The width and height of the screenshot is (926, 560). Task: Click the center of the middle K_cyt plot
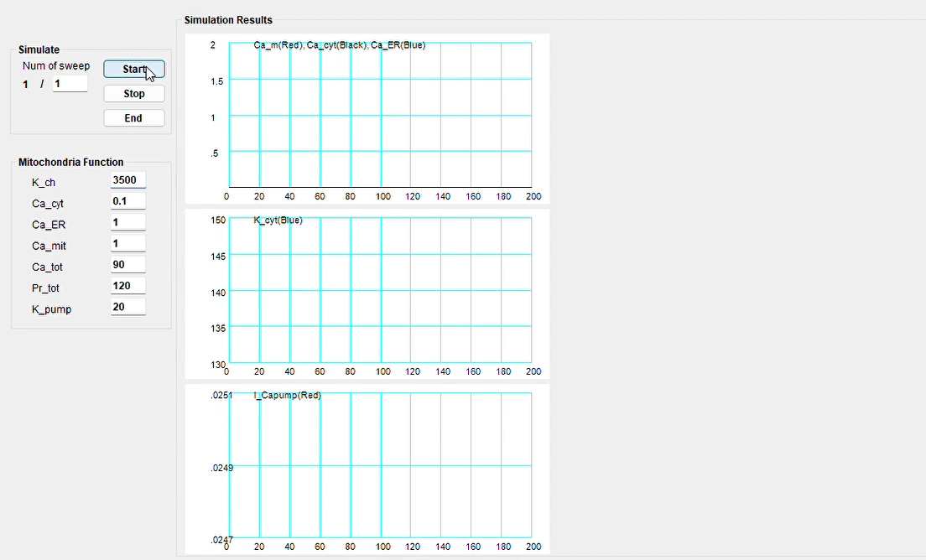pyautogui.click(x=380, y=291)
